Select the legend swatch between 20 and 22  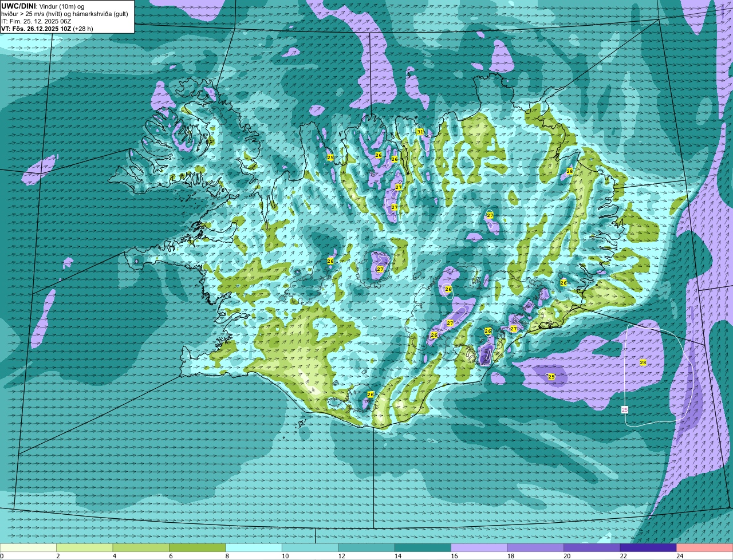(593, 547)
